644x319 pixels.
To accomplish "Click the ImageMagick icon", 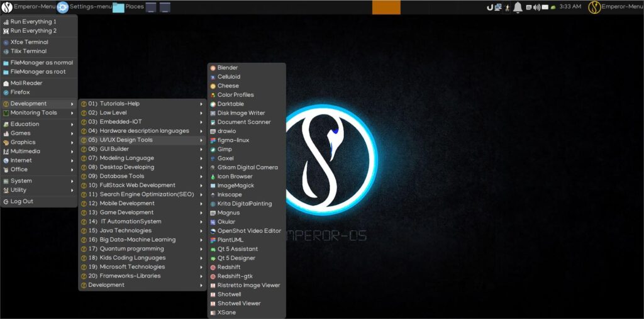I will click(213, 186).
